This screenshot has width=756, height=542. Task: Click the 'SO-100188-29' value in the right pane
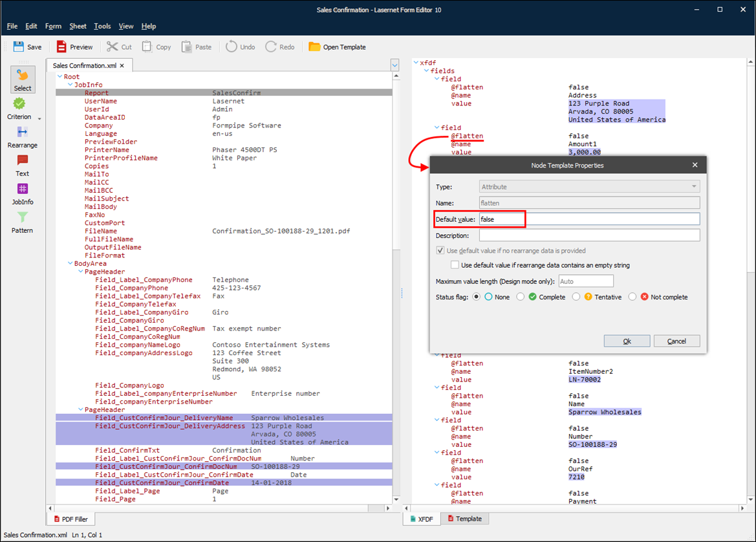[592, 444]
